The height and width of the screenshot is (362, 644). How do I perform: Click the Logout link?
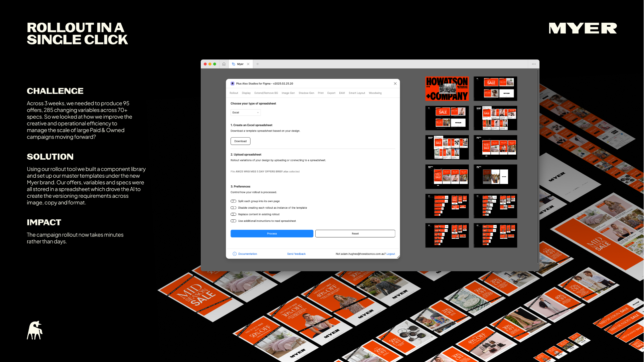[x=390, y=254]
